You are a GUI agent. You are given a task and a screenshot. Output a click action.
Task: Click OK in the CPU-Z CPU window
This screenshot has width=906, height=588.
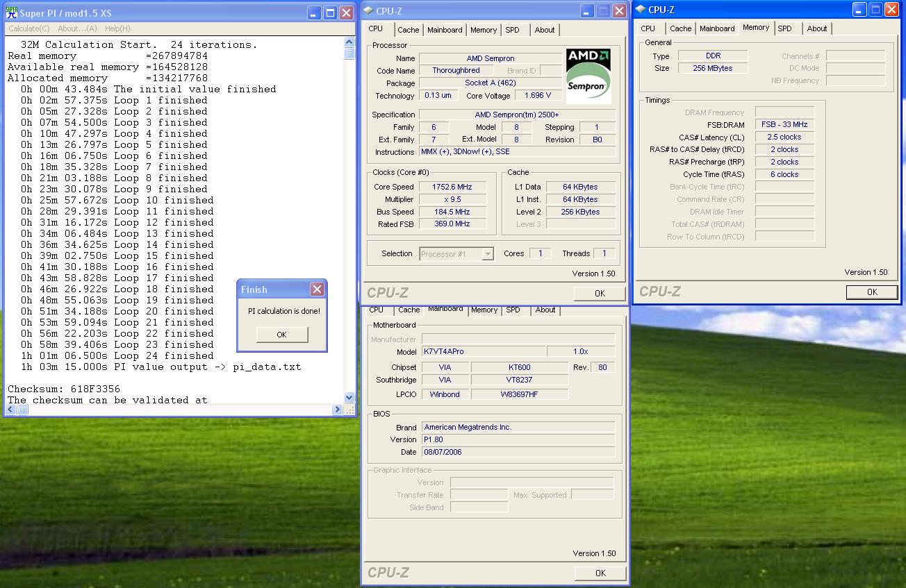(x=600, y=294)
